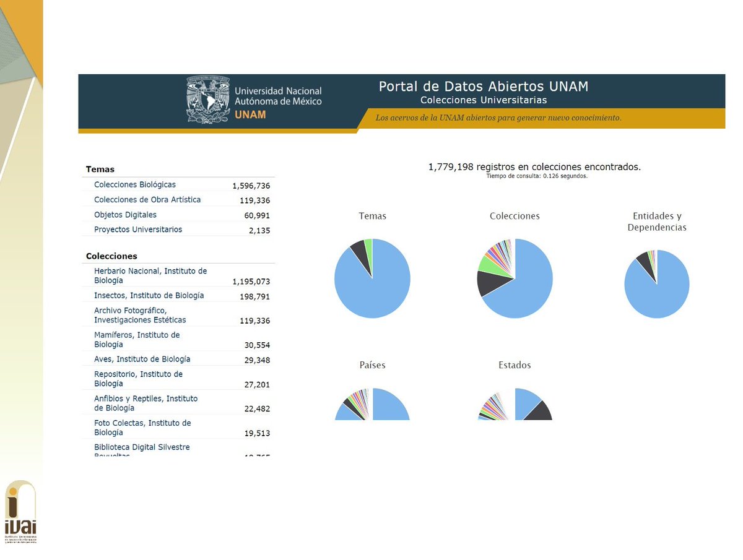The width and height of the screenshot is (743, 560).
Task: Select Proyectos Universitarios theme
Action: (x=138, y=230)
